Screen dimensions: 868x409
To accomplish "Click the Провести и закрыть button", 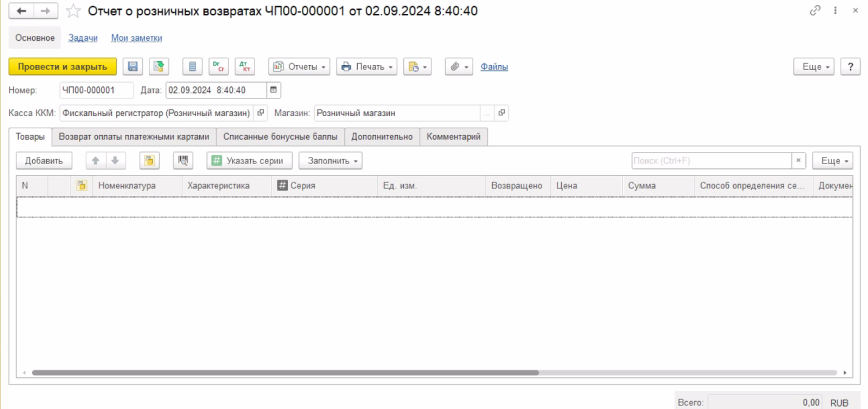I will click(x=63, y=67).
